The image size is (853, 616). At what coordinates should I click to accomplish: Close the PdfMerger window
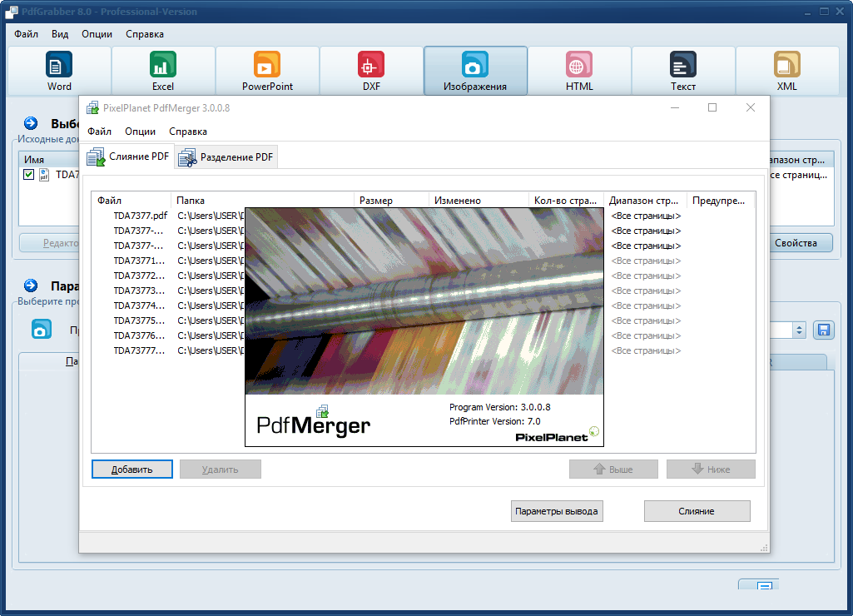pyautogui.click(x=750, y=107)
